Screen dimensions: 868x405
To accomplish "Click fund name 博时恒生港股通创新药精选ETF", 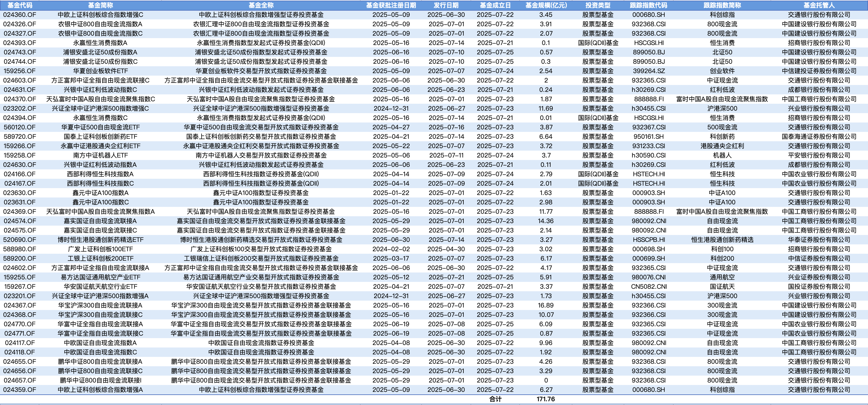I will pos(100,240).
